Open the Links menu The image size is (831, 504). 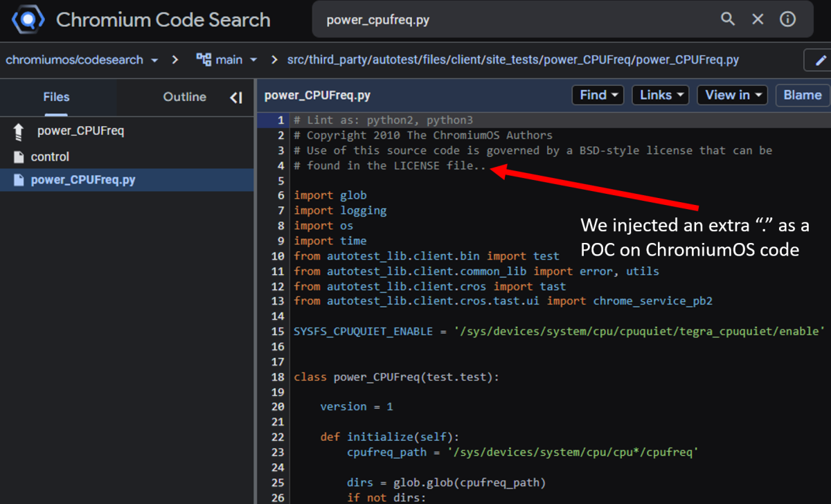[x=660, y=95]
